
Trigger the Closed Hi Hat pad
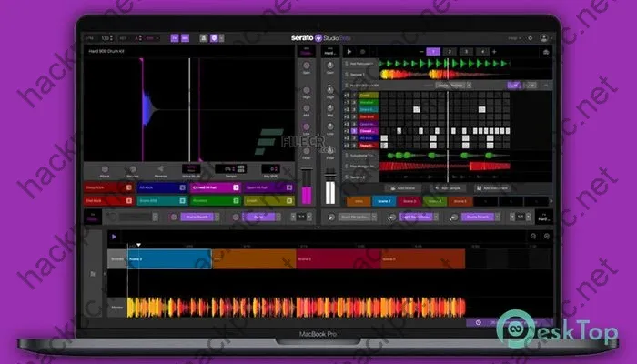point(216,187)
